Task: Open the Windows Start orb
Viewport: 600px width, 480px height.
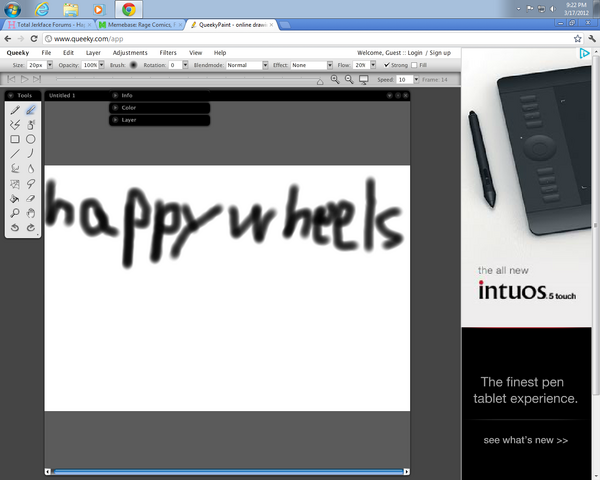Action: (x=13, y=10)
